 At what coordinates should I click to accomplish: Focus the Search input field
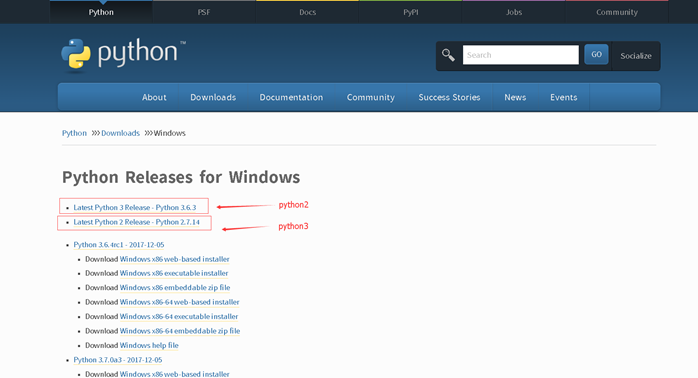pyautogui.click(x=520, y=55)
